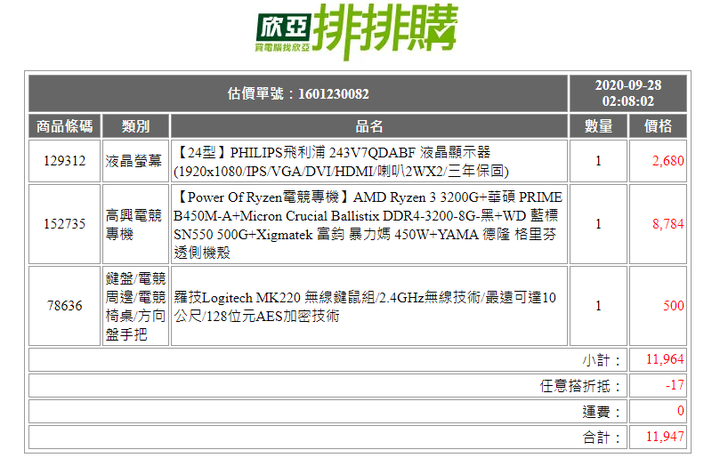Select quote number 估價單號：1601230082 header

point(298,94)
